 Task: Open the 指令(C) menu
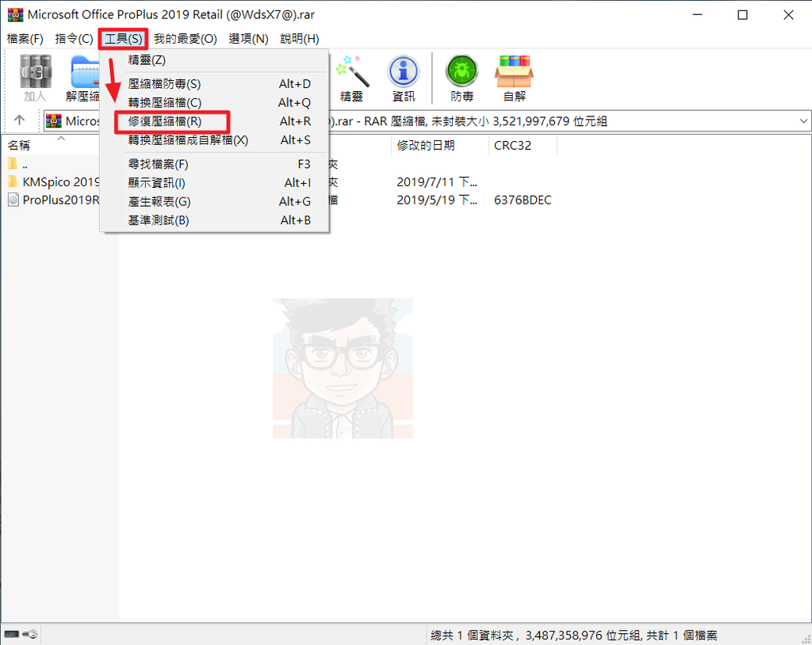[x=74, y=39]
